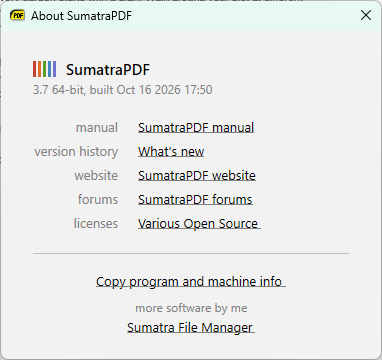
Task: Open the What's new link
Action: pyautogui.click(x=171, y=152)
